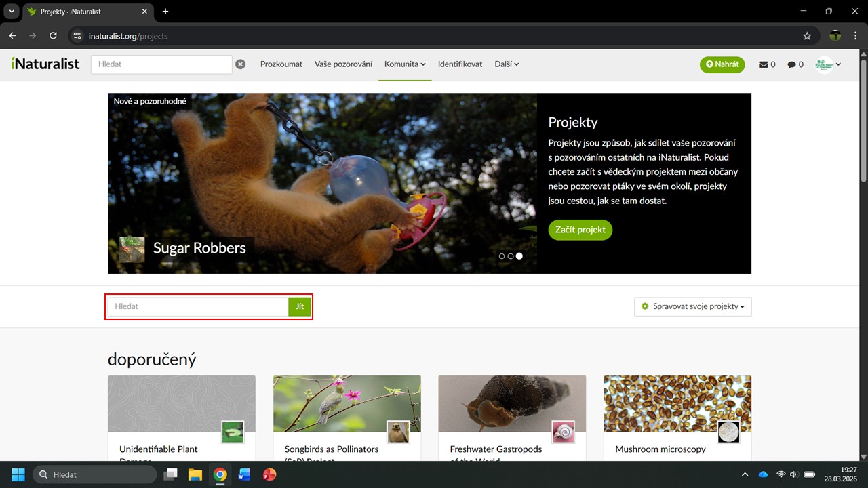Image resolution: width=868 pixels, height=488 pixels.
Task: Click Songbirds as Pollinators project avatar
Action: point(398,432)
